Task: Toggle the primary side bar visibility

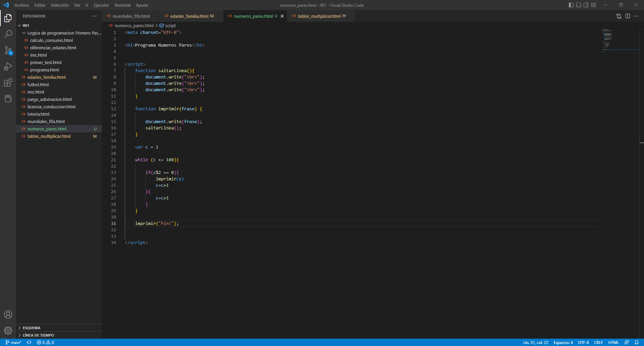Action: point(571,5)
